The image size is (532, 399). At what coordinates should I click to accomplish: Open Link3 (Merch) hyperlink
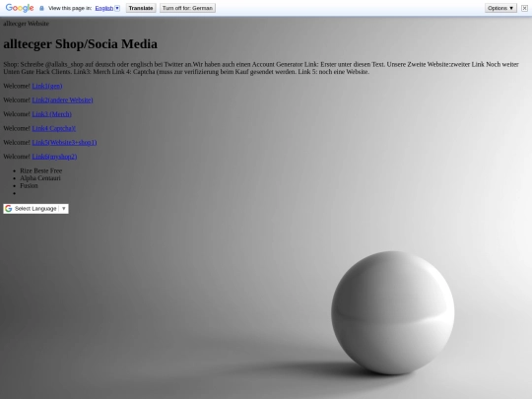(51, 114)
